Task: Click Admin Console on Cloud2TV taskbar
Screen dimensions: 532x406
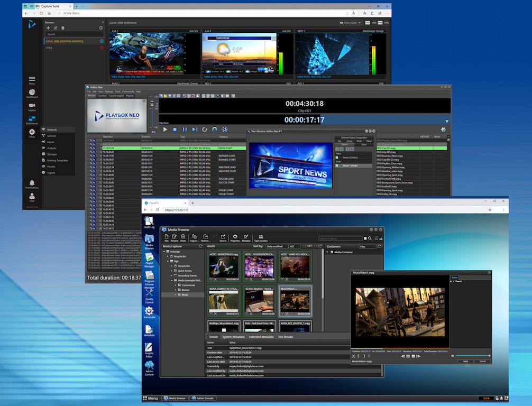Action: [x=203, y=398]
